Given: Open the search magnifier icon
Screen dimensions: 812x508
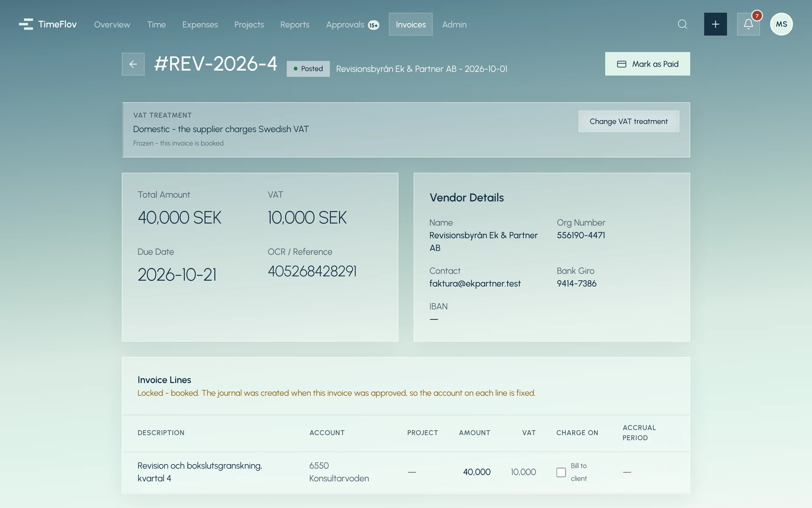Looking at the screenshot, I should pos(682,24).
